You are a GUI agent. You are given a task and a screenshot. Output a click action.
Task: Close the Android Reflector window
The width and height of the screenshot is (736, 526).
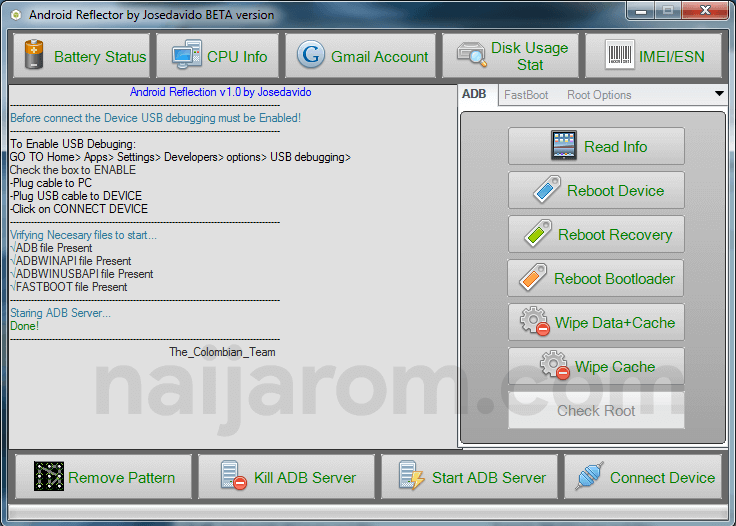tap(705, 11)
